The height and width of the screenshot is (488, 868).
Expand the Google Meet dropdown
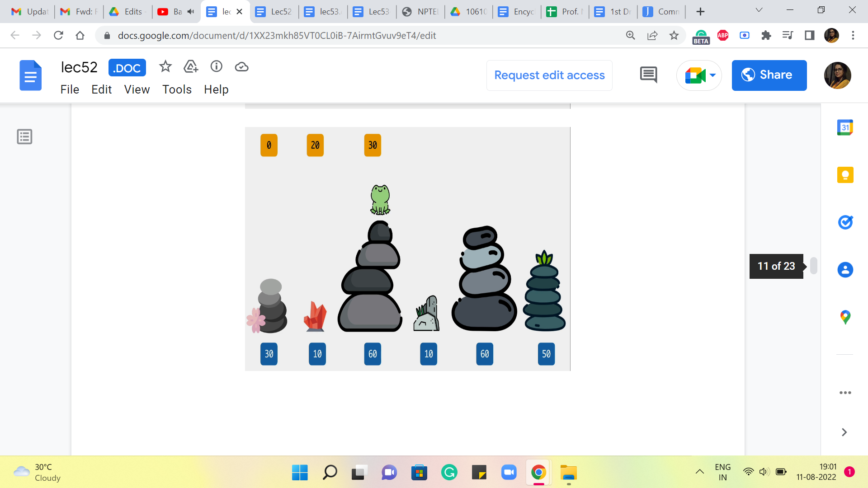point(713,75)
